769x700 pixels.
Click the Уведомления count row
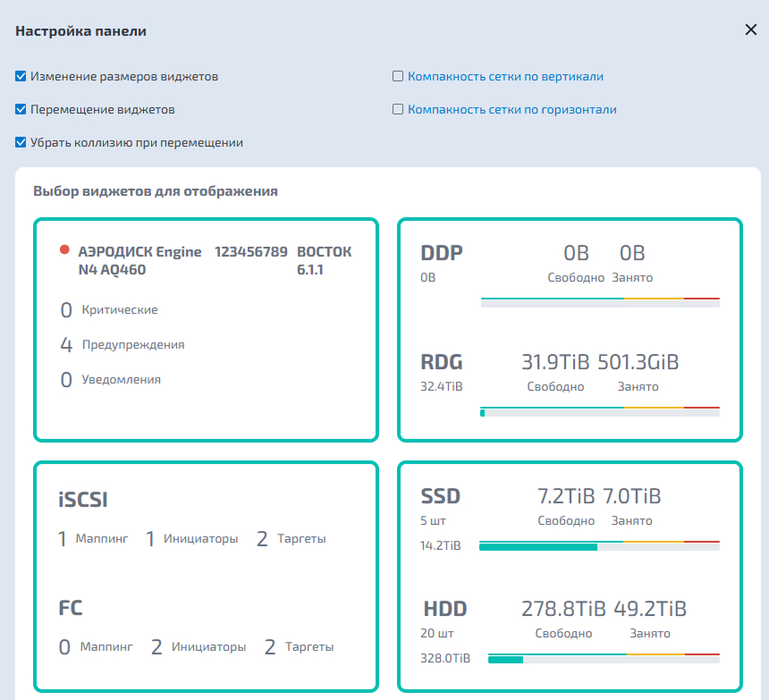[110, 379]
